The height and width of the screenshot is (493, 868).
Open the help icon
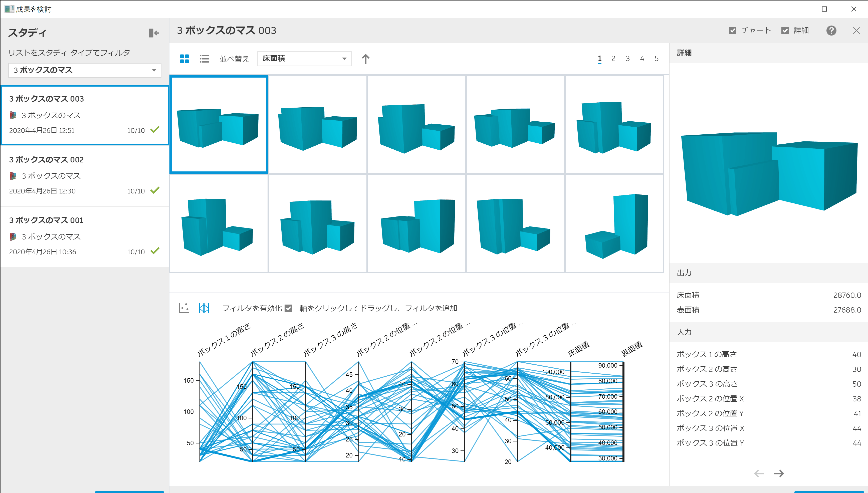pos(832,31)
